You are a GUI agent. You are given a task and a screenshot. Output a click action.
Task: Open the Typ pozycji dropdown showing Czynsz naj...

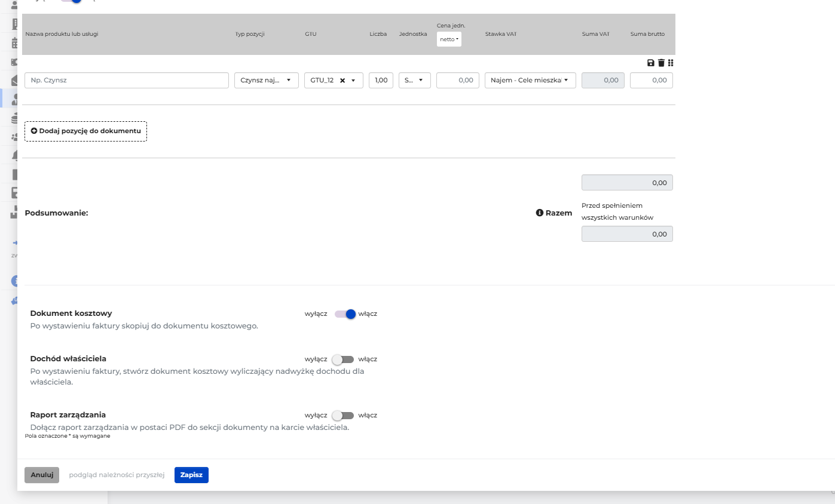point(266,81)
